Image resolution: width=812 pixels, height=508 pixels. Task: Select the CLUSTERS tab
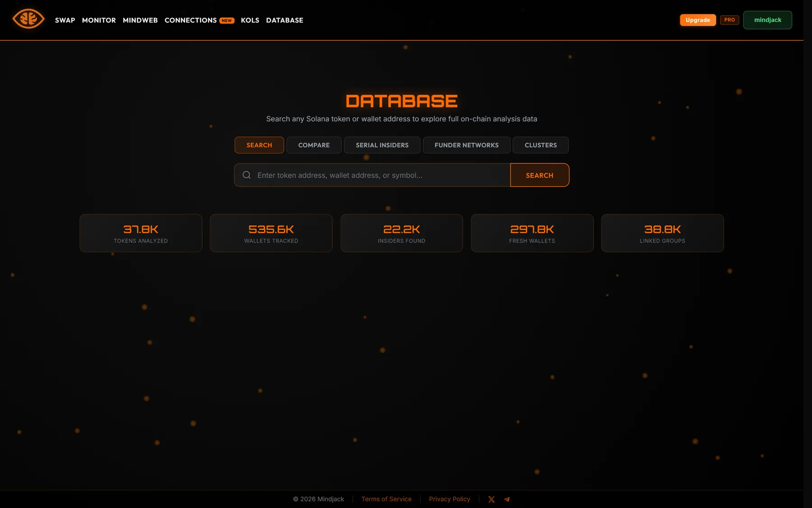point(541,145)
